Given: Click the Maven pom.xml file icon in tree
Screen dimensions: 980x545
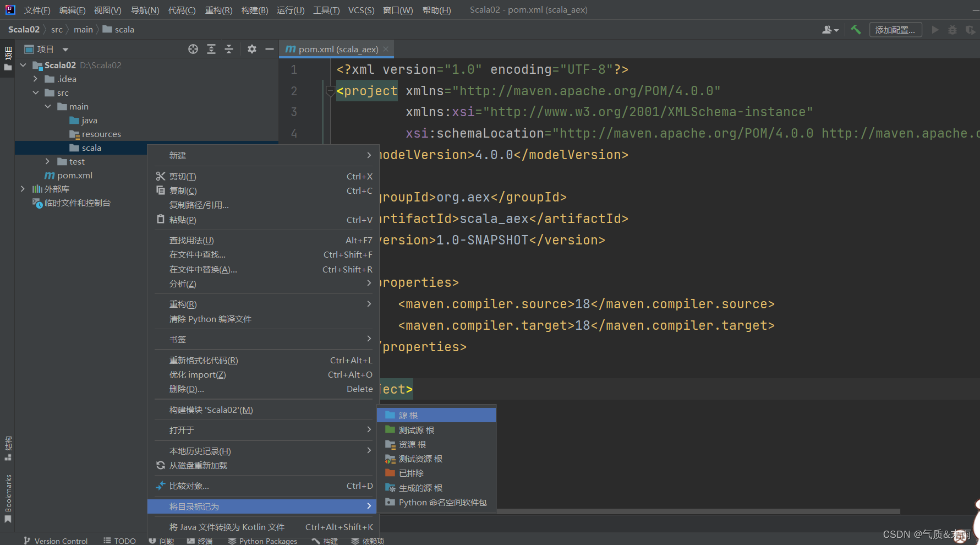Looking at the screenshot, I should pos(50,175).
